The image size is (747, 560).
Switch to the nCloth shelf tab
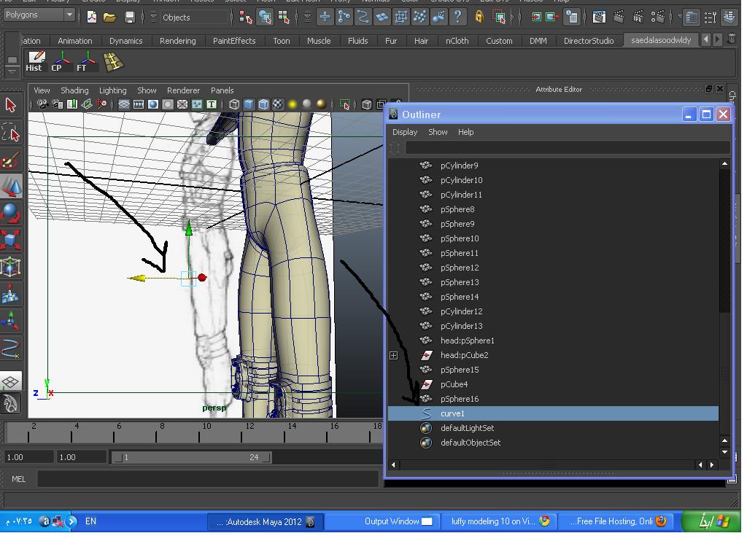457,41
